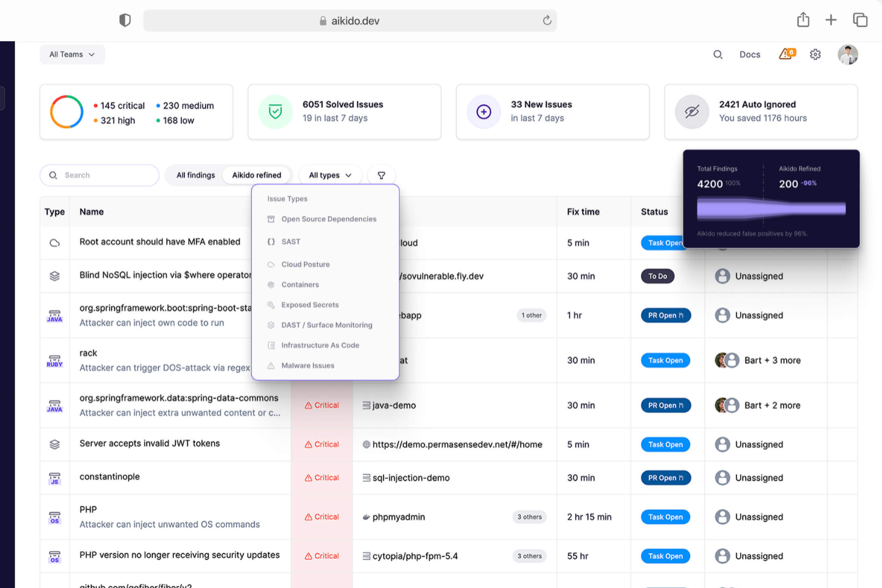
Task: Open the Infrastructure As Code issue type
Action: pos(320,345)
